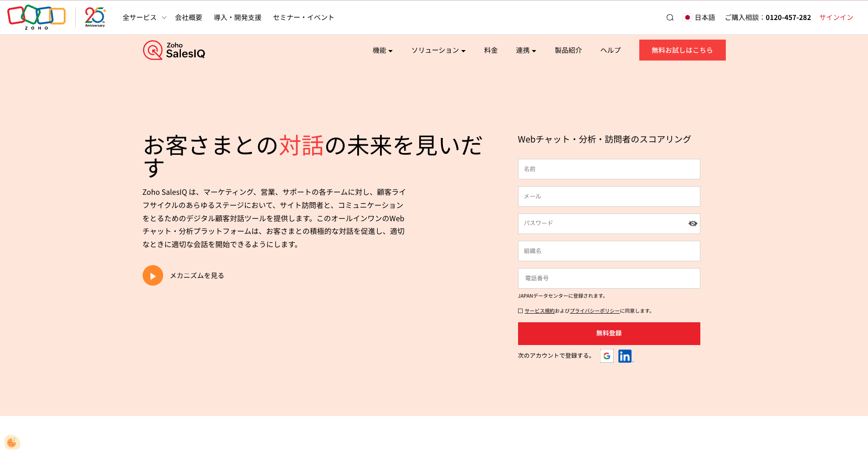The height and width of the screenshot is (452, 868).
Task: Open the 製品紹介 page
Action: (568, 51)
